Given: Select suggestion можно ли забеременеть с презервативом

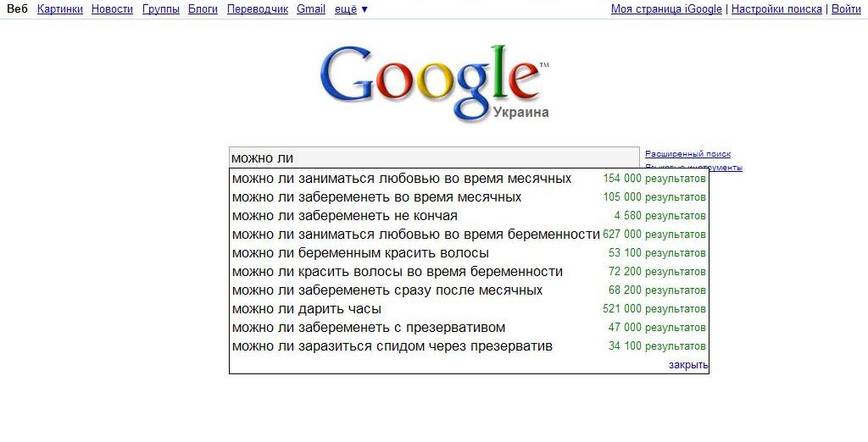Looking at the screenshot, I should [368, 328].
